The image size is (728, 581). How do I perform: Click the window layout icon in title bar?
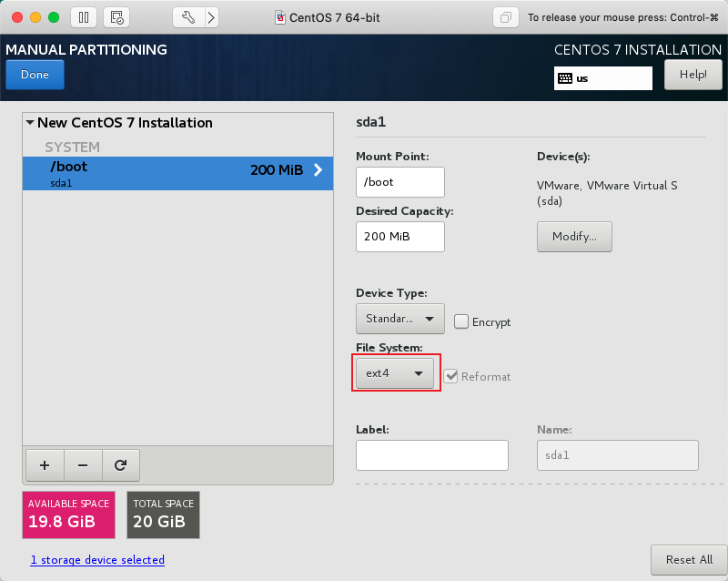pos(506,17)
